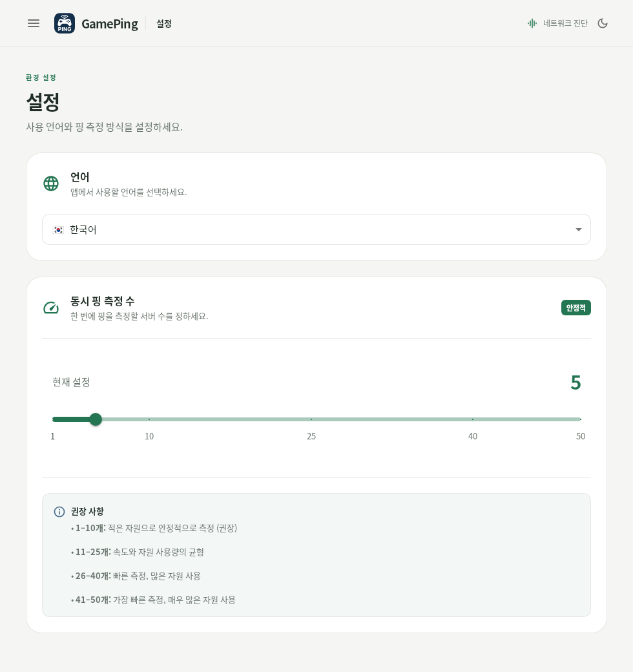
Task: Toggle dark mode with the moon icon
Action: point(603,23)
